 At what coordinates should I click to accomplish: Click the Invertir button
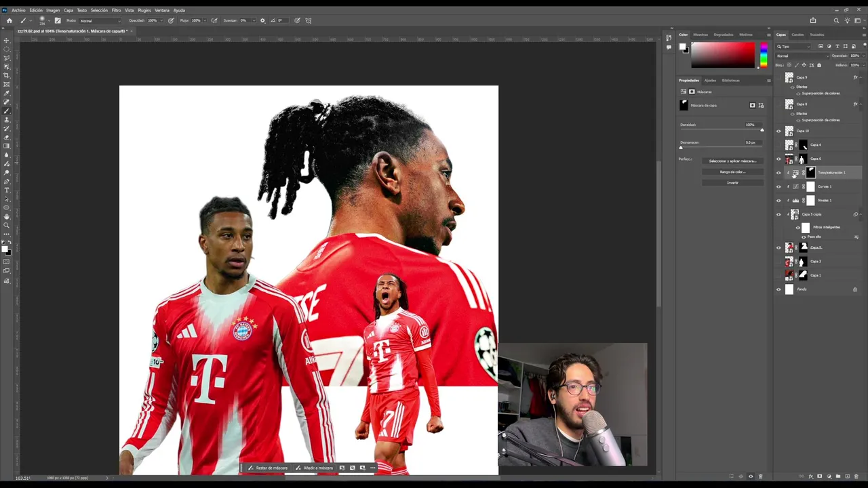[732, 183]
